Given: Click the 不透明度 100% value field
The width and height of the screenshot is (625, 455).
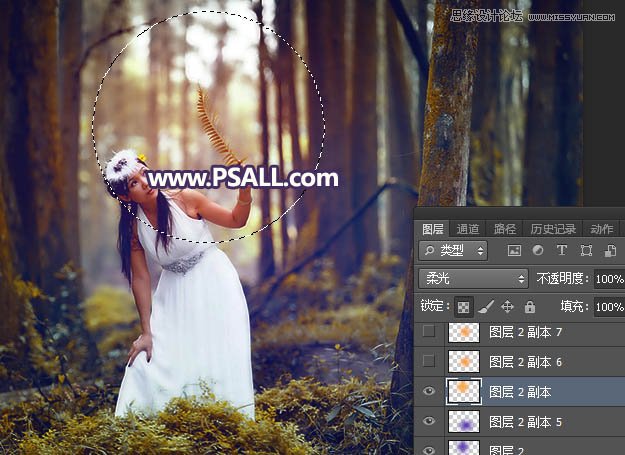Looking at the screenshot, I should tap(609, 279).
